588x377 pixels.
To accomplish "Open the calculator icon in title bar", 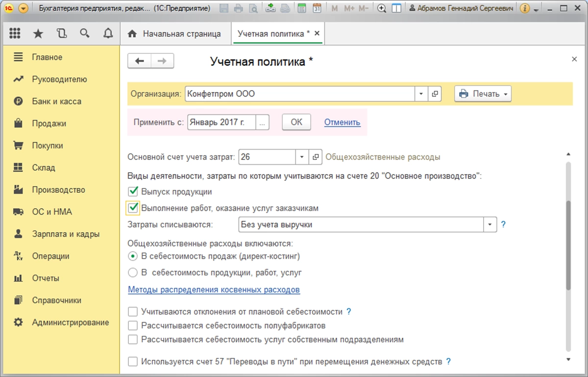I will click(x=302, y=8).
